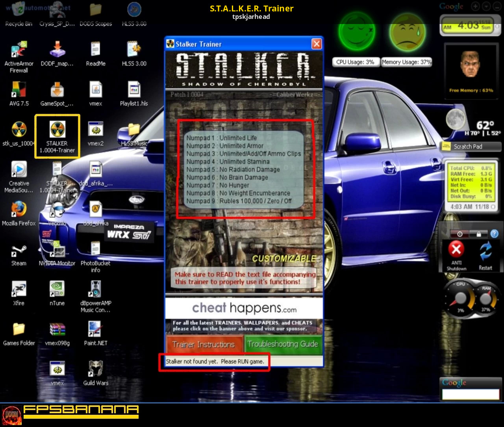Viewport: 504px width, 427px height.
Task: Open the Crysis_SP_D... desktop icon
Action: [57, 14]
